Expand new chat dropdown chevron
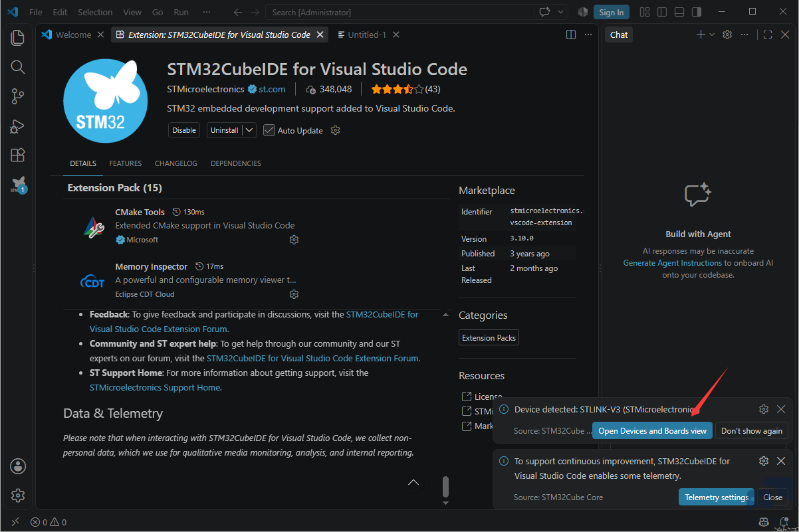The width and height of the screenshot is (799, 532). tap(712, 35)
